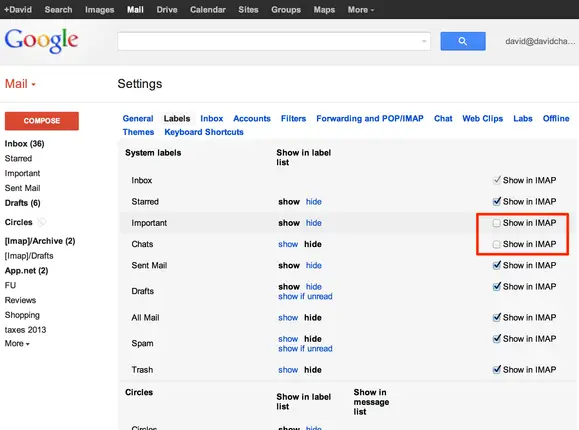This screenshot has height=430, width=579.
Task: Click show for the Trash label
Action: pos(288,370)
